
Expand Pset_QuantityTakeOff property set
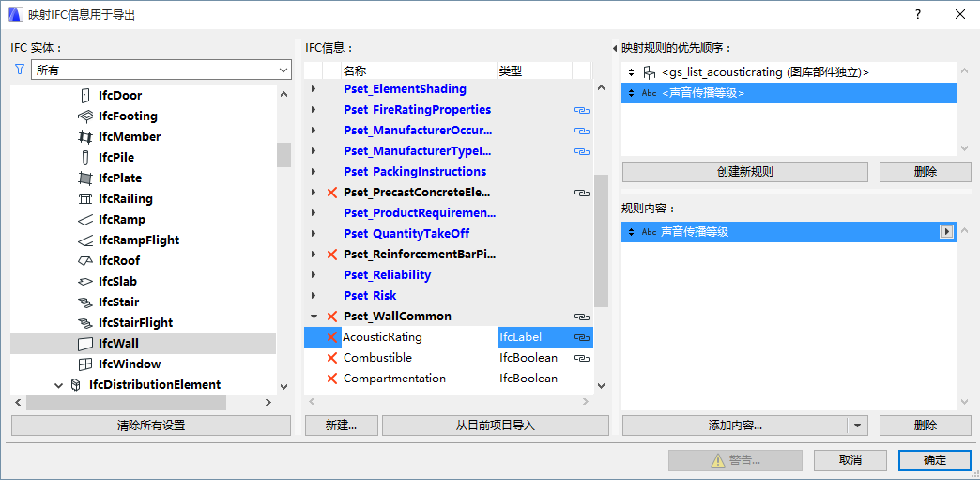point(314,234)
